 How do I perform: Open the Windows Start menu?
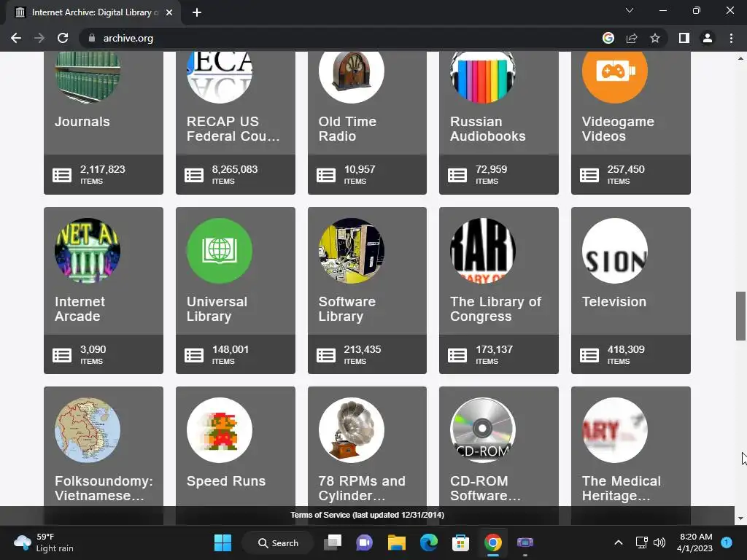(x=222, y=542)
